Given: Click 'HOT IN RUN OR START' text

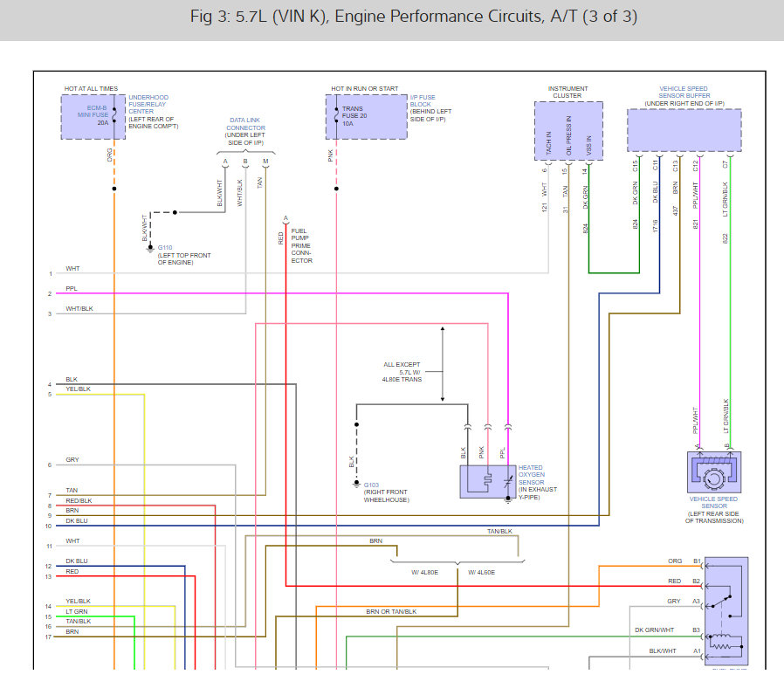Looking at the screenshot, I should click(x=365, y=88).
